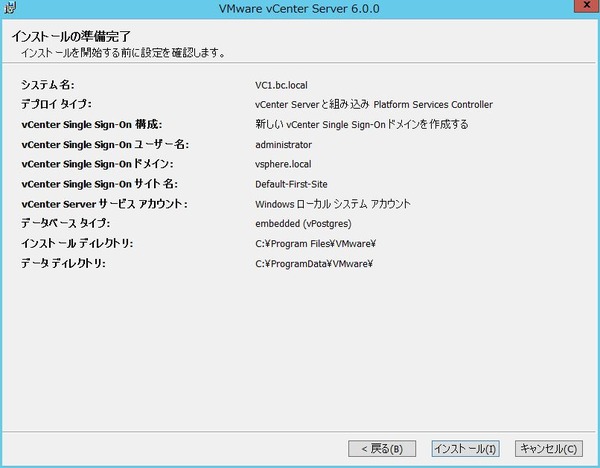Click the C:¥ProgramData¥VMware¥ data path
Screen dimensions: 600x468
pyautogui.click(x=314, y=264)
